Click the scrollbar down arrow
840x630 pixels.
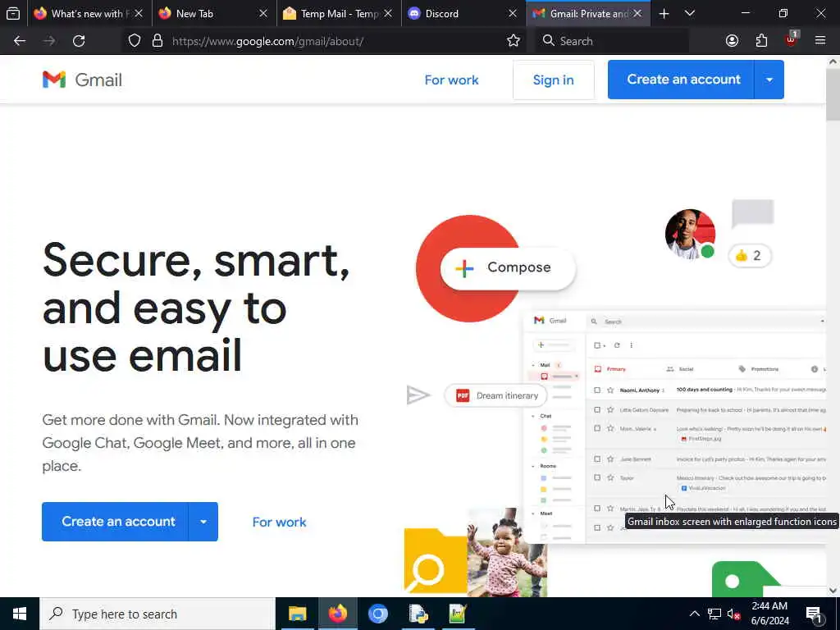(x=833, y=591)
